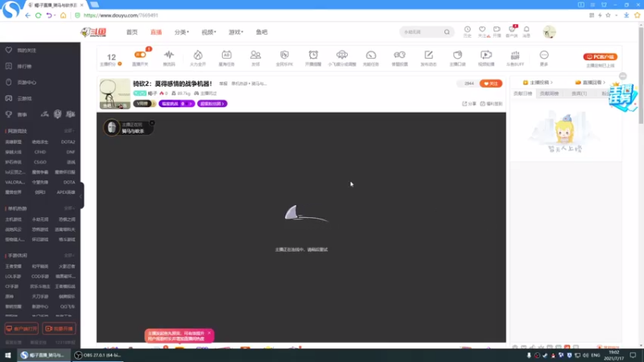Click the page vertical scrollbar
The image size is (644, 362).
tap(641, 74)
